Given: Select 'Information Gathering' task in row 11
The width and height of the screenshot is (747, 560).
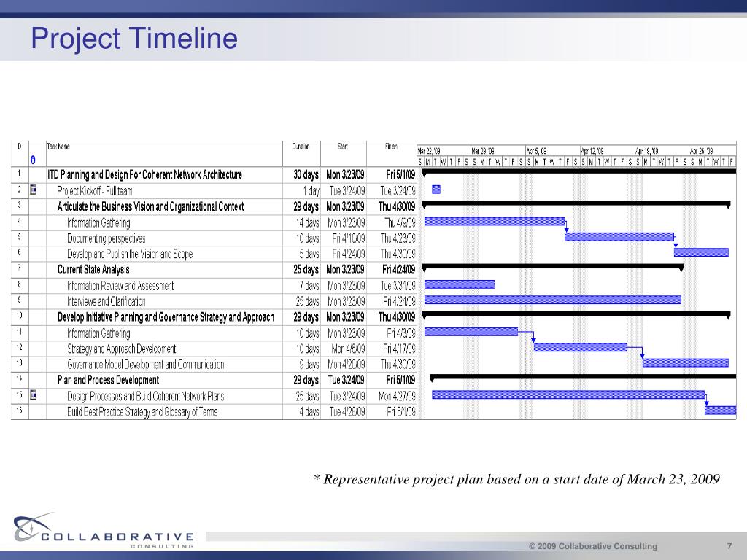Looking at the screenshot, I should click(x=98, y=333).
